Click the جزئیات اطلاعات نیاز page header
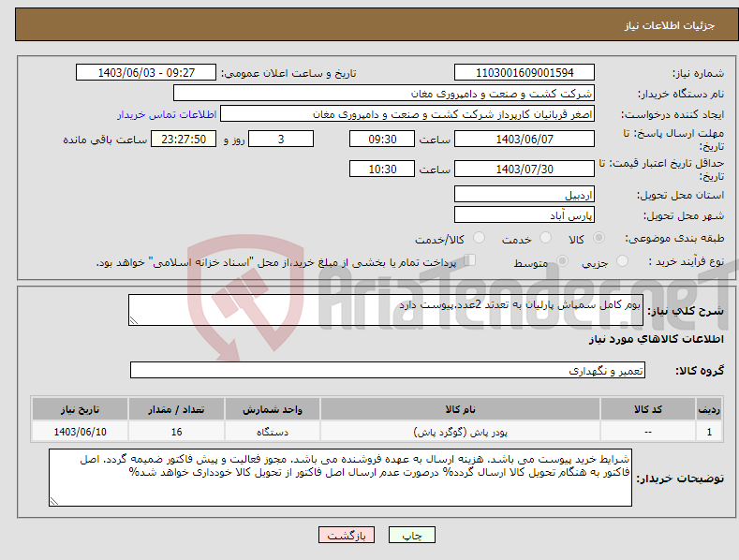 670,25
